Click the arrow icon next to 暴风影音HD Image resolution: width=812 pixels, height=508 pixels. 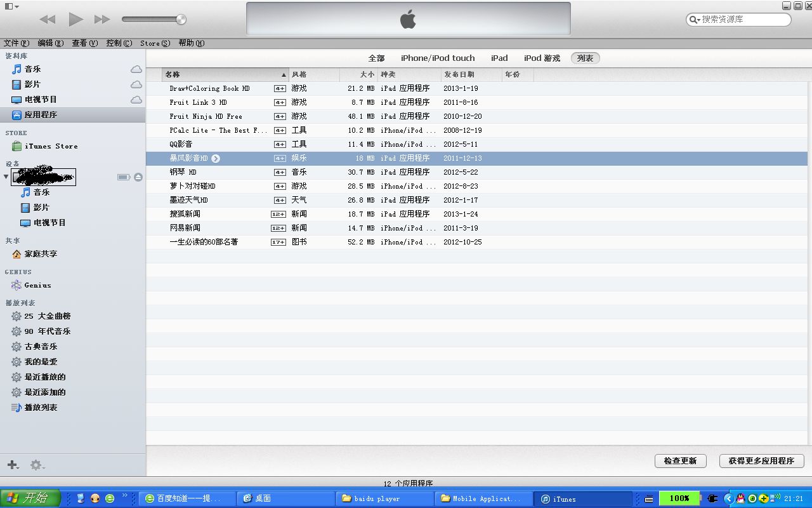pyautogui.click(x=216, y=158)
